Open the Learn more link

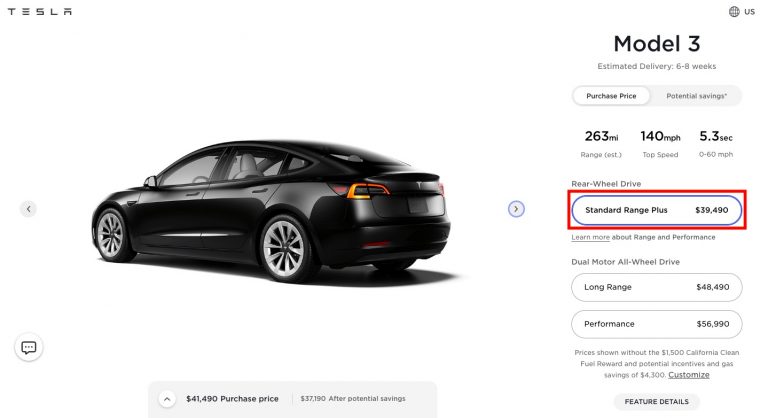tap(590, 237)
